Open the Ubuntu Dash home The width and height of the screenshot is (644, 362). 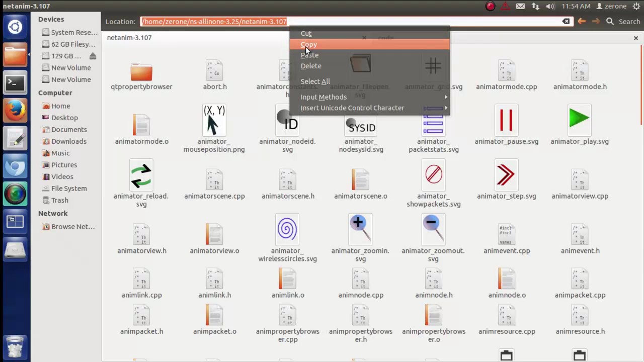pos(15,27)
